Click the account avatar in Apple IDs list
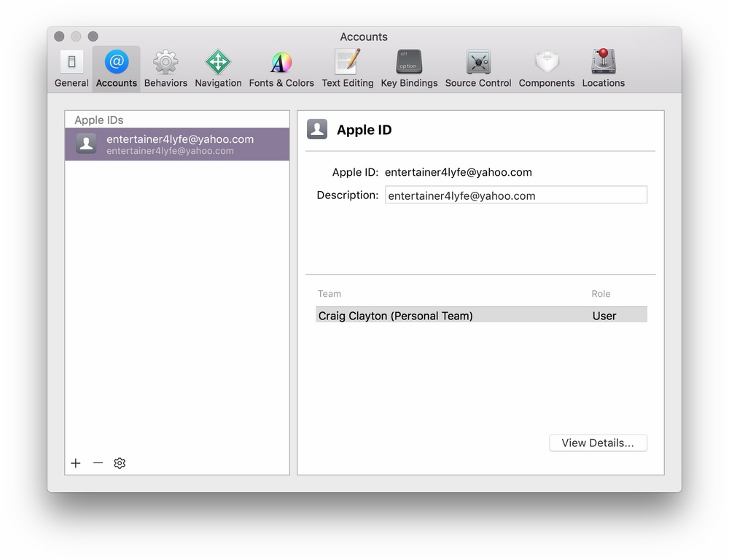The image size is (729, 560). pyautogui.click(x=86, y=144)
